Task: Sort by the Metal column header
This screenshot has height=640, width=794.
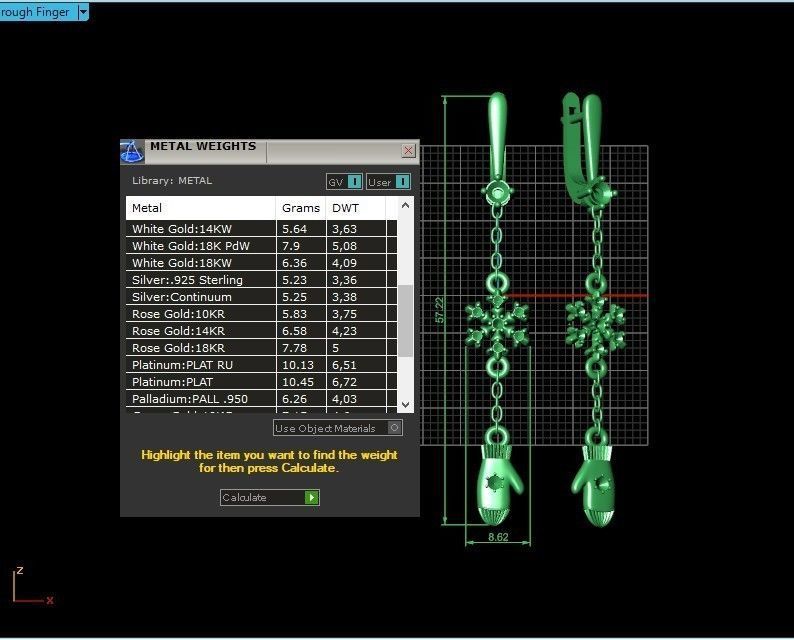Action: pos(201,208)
